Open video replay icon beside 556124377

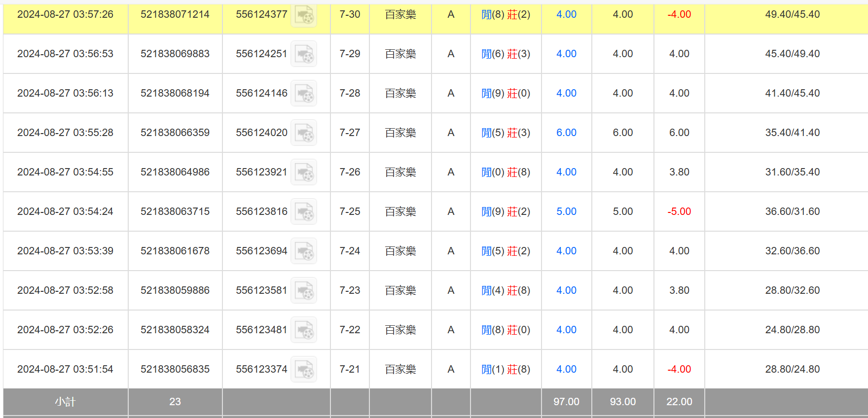304,15
